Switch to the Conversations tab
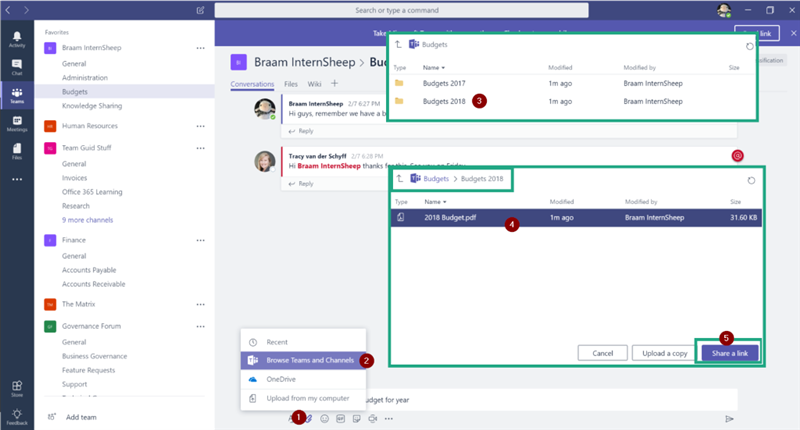 tap(252, 84)
